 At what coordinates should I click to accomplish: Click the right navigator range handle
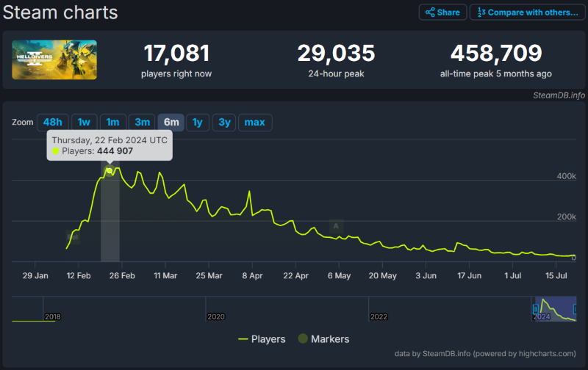575,309
